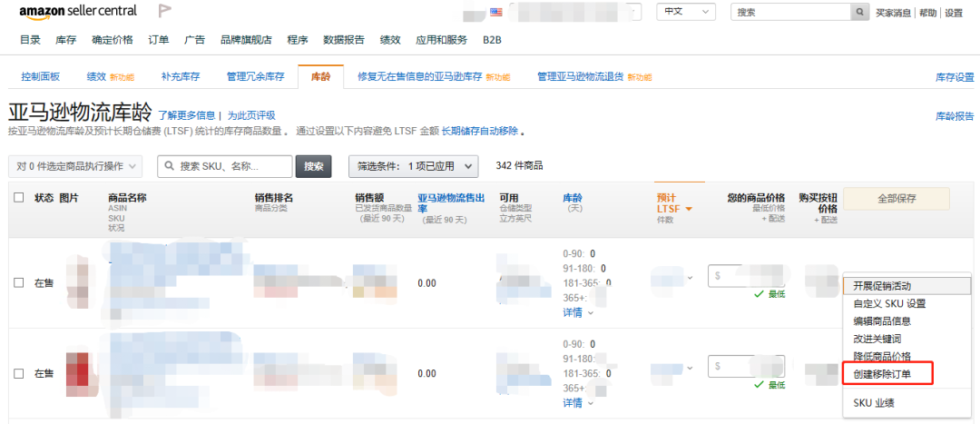
Task: Switch to the 管理冗余库存 tab
Action: point(255,77)
